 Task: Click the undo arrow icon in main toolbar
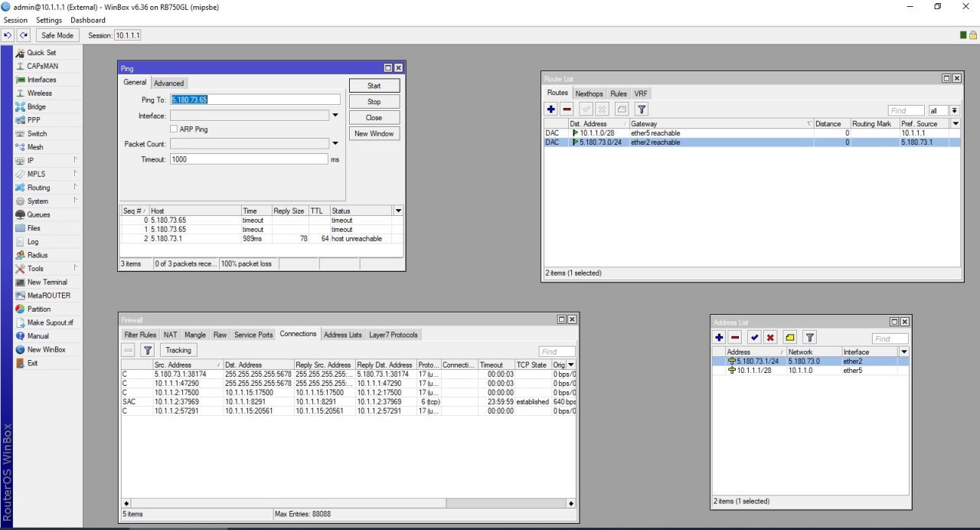click(8, 35)
